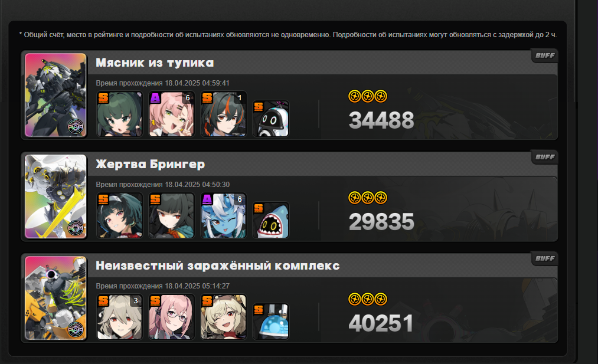
Task: Click the score 40251
Action: (381, 323)
